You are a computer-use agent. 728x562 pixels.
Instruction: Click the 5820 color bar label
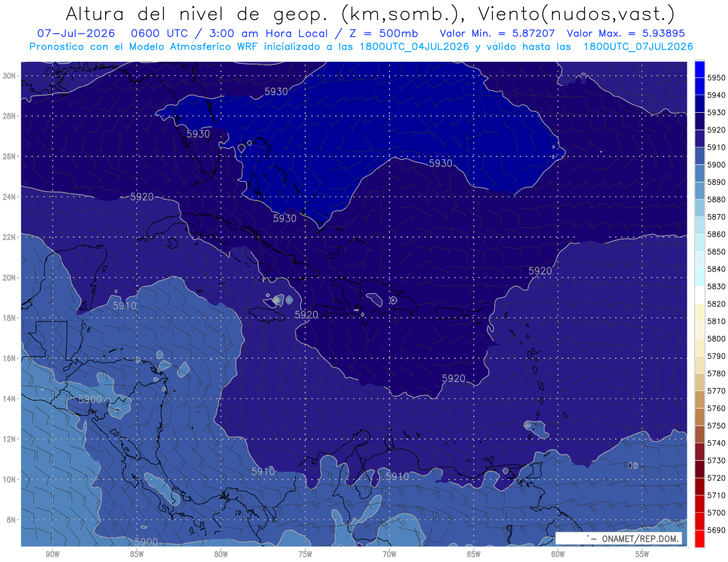[716, 304]
